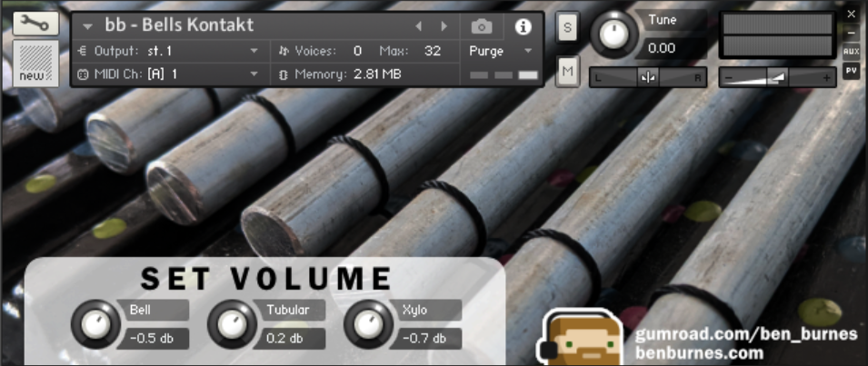Click the Tubular knob label
The height and width of the screenshot is (366, 868).
tap(288, 310)
